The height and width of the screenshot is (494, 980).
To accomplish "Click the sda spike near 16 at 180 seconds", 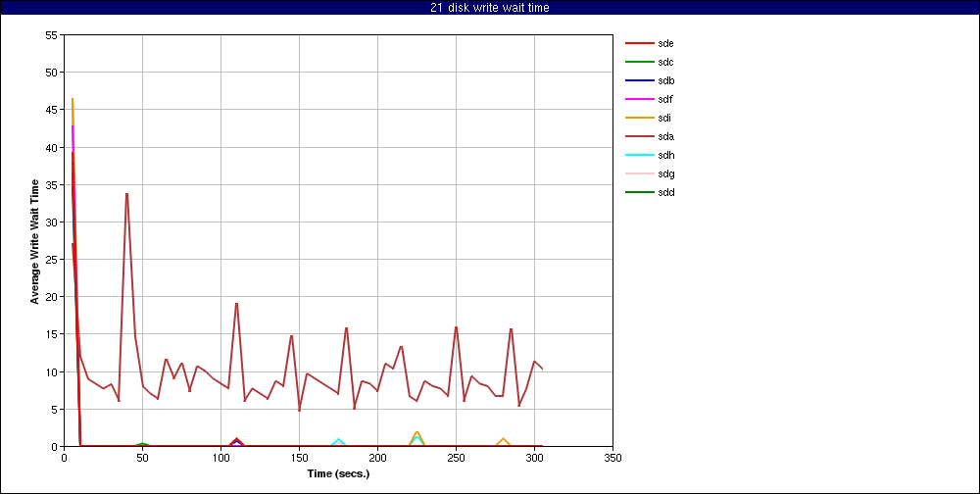I will click(x=346, y=328).
